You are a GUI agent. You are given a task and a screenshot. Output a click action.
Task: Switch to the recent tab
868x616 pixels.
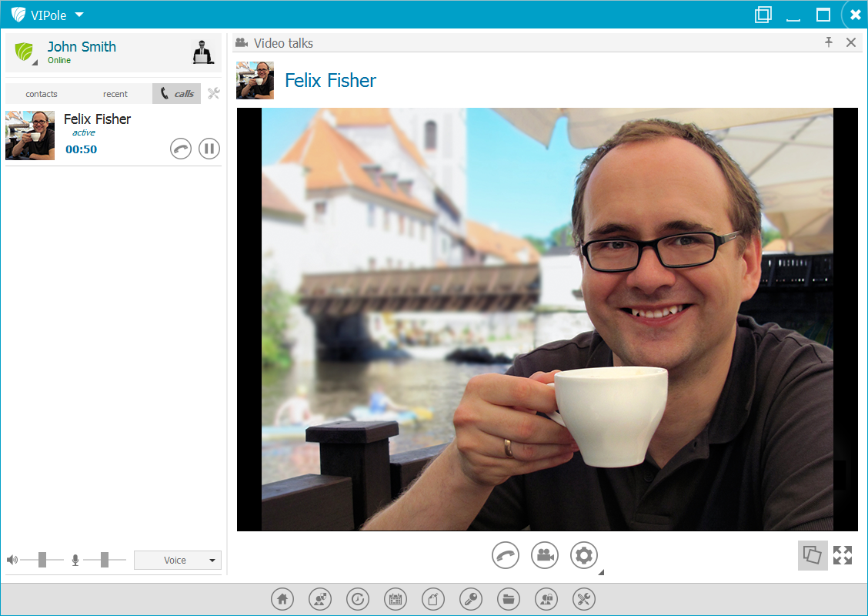pos(115,94)
